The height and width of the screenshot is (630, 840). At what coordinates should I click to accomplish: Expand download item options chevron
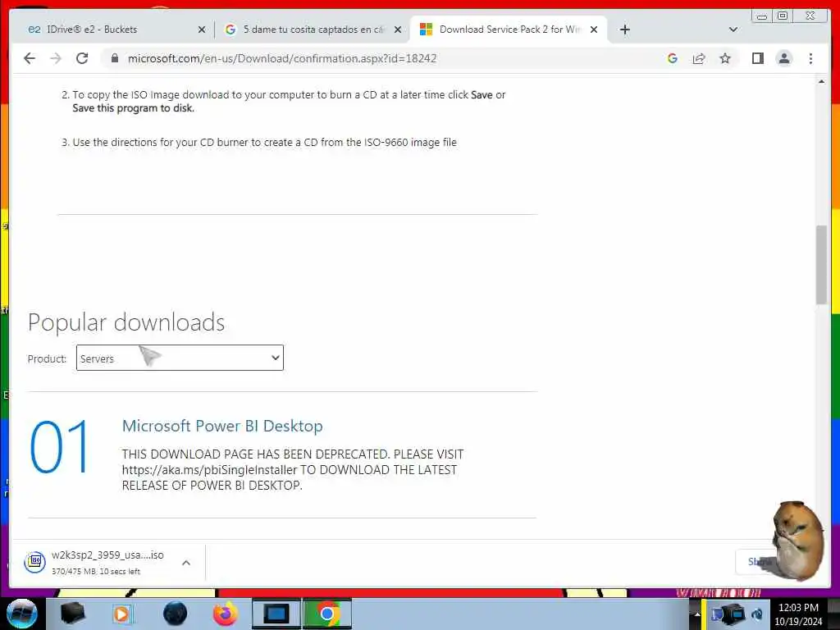pos(186,563)
